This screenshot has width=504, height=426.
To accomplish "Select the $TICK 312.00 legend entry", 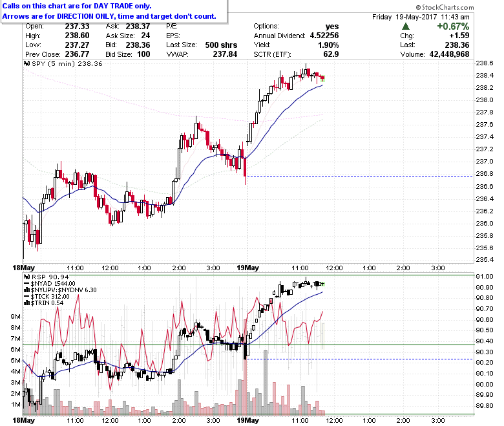I will pos(50,297).
